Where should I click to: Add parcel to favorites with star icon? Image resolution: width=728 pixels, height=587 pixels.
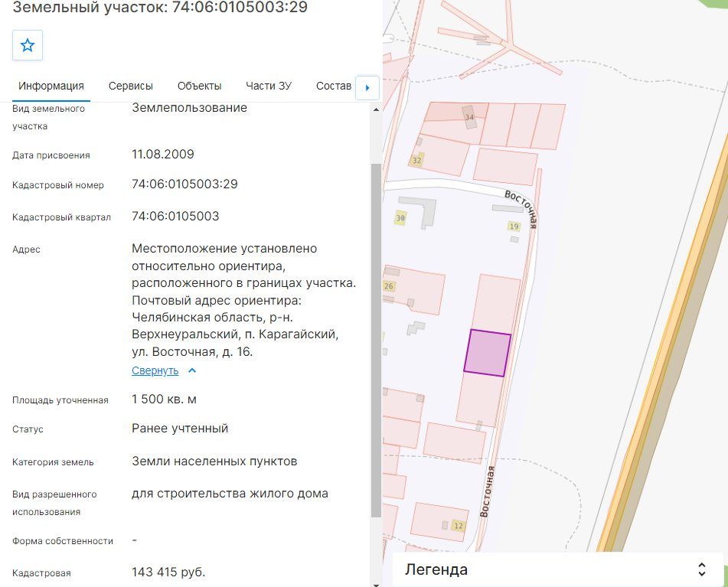[28, 45]
